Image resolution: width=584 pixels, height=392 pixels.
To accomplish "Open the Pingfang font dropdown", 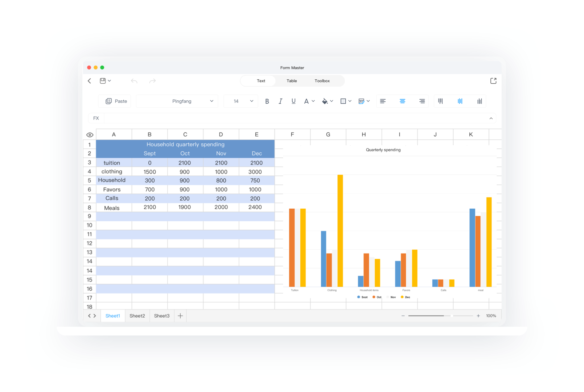I will tap(177, 101).
